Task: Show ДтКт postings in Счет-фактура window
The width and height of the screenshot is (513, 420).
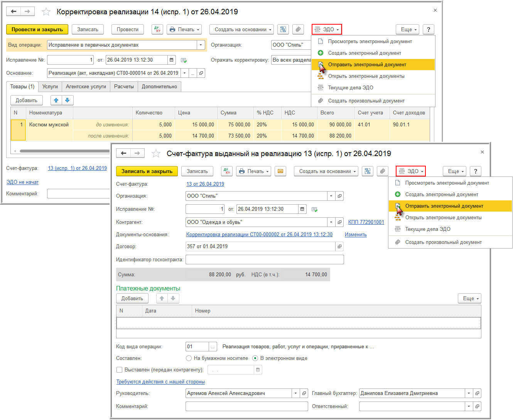Action: (x=227, y=171)
